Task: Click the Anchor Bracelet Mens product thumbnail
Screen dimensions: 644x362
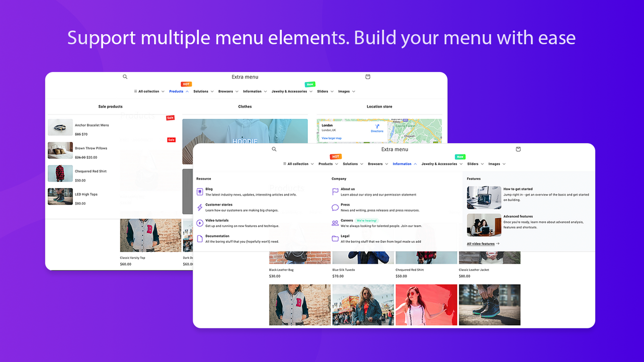Action: (x=60, y=127)
